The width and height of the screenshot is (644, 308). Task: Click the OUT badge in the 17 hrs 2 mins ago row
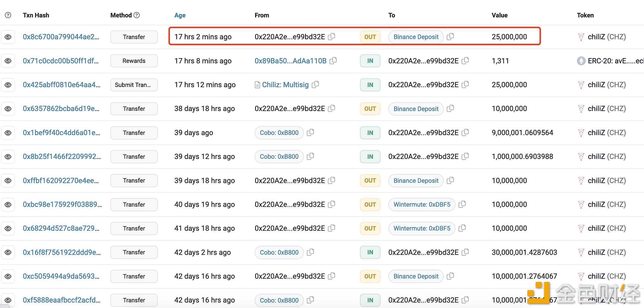(x=370, y=37)
